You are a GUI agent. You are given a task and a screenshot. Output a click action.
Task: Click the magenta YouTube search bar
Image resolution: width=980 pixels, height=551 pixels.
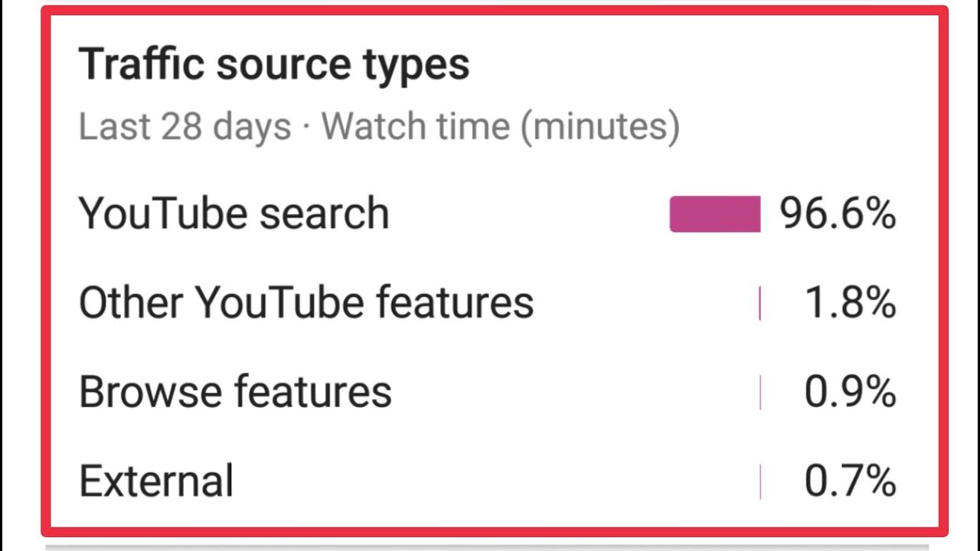714,214
